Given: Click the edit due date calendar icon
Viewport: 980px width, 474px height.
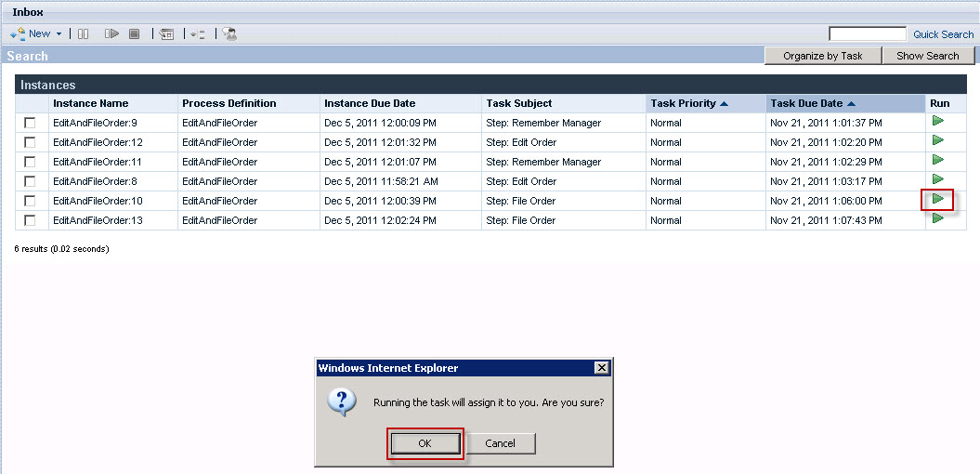Looking at the screenshot, I should point(167,34).
